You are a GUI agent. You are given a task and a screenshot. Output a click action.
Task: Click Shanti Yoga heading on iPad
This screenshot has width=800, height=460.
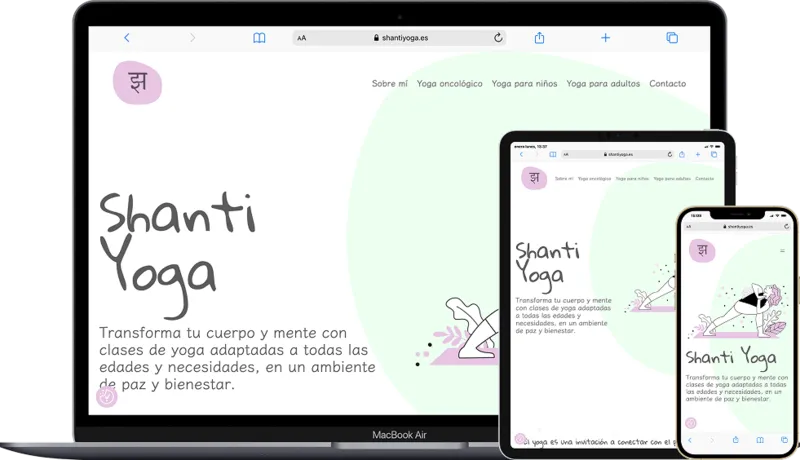547,266
